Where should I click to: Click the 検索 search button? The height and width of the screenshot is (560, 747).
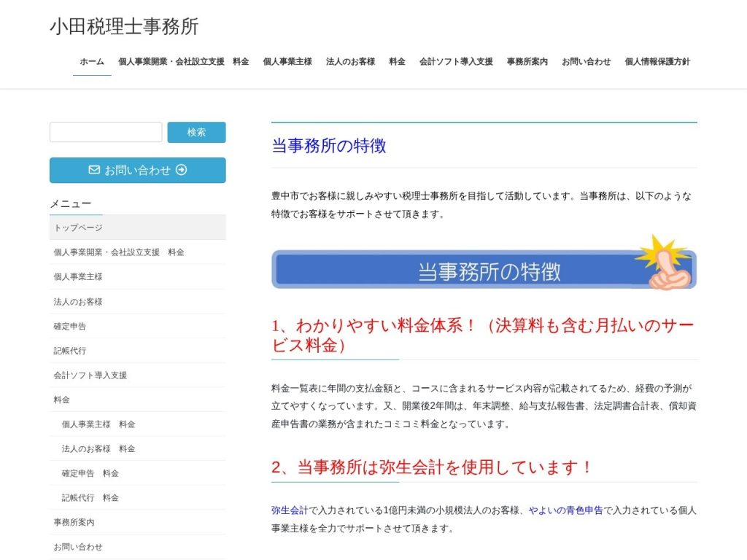tap(196, 133)
